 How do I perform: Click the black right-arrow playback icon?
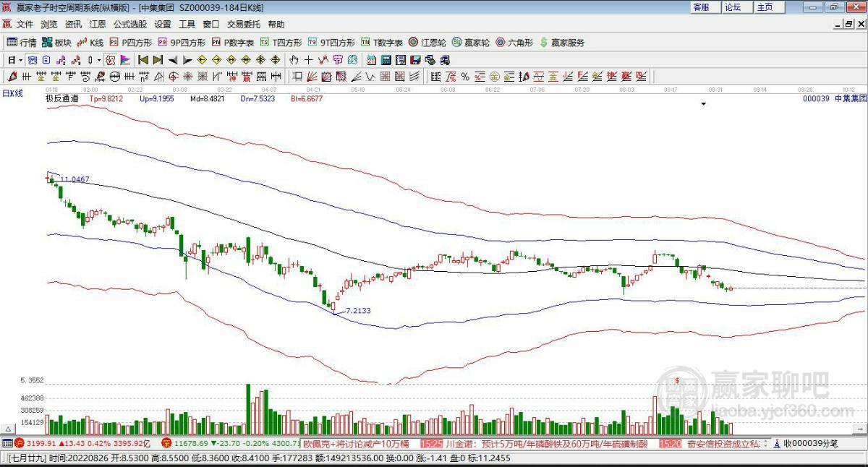click(187, 59)
